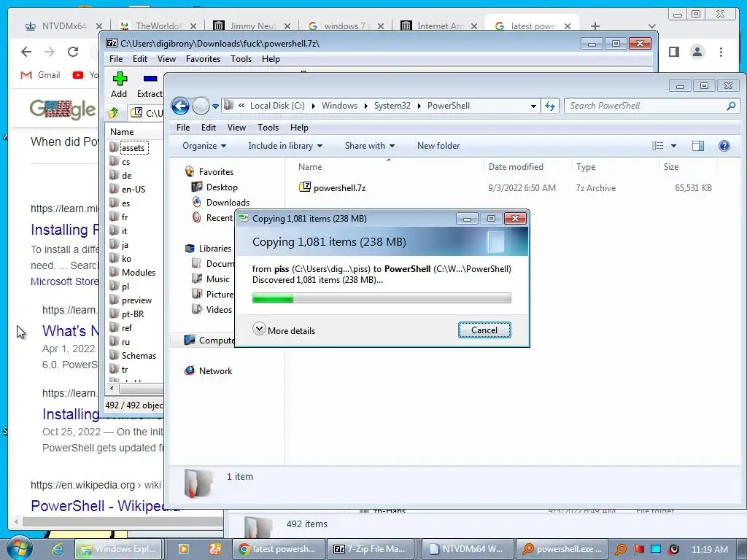The width and height of the screenshot is (747, 560).
Task: Open Chrome profile avatar icon
Action: click(x=697, y=52)
